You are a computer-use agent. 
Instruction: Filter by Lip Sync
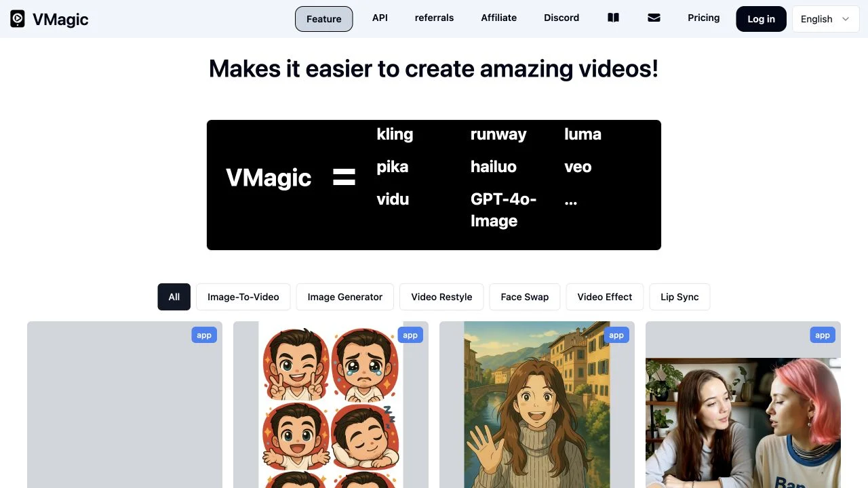pyautogui.click(x=679, y=297)
